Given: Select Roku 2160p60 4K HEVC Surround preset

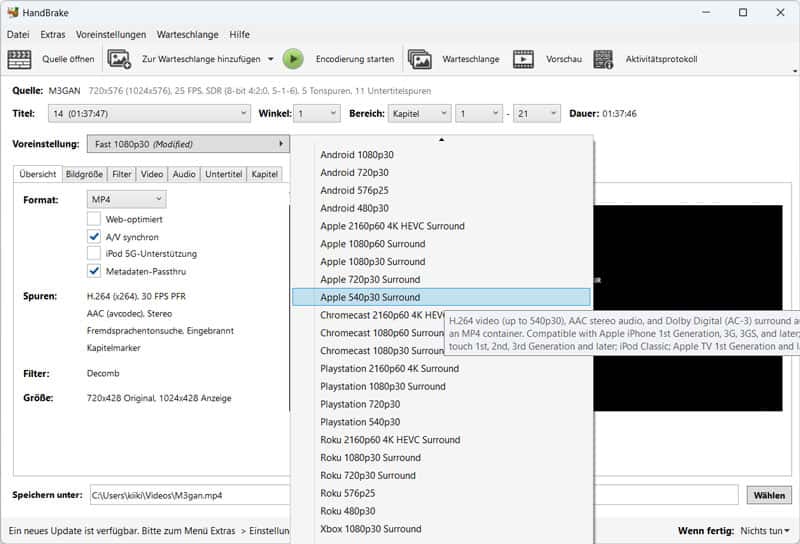Looking at the screenshot, I should pyautogui.click(x=441, y=440).
